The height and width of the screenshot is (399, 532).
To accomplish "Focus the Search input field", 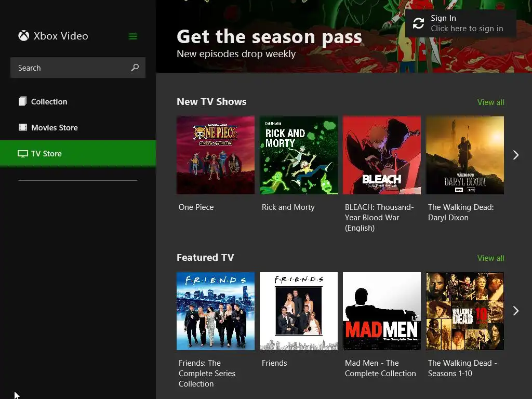I will click(x=78, y=68).
